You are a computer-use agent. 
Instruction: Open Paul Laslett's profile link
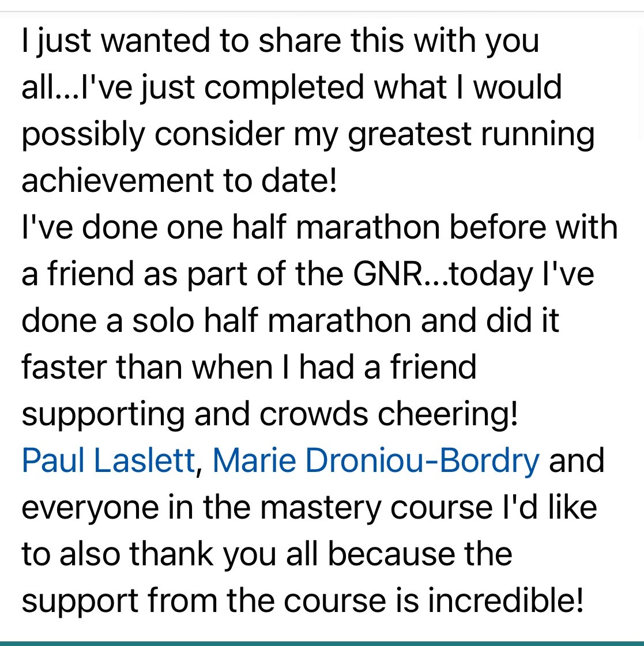click(108, 460)
